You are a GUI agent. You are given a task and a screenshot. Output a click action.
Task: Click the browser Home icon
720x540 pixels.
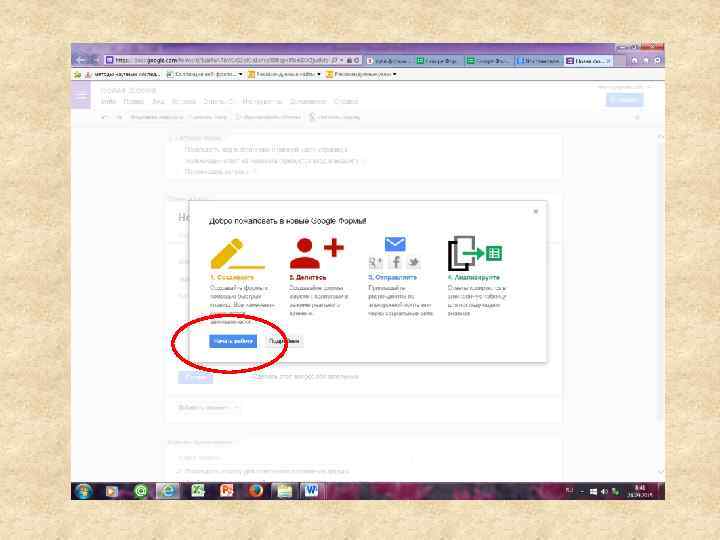[x=635, y=60]
